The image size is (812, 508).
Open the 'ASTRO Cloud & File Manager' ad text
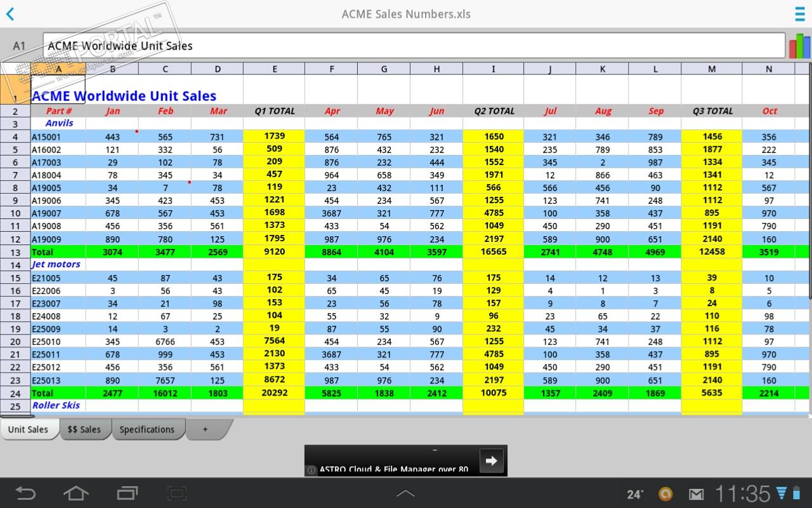click(393, 470)
